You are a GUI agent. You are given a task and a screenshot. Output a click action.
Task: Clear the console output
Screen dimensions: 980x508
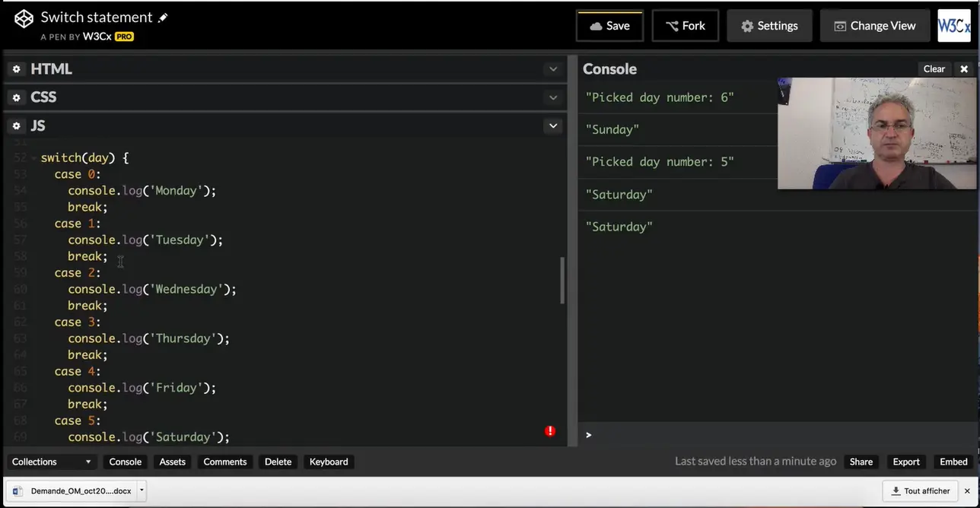[934, 69]
